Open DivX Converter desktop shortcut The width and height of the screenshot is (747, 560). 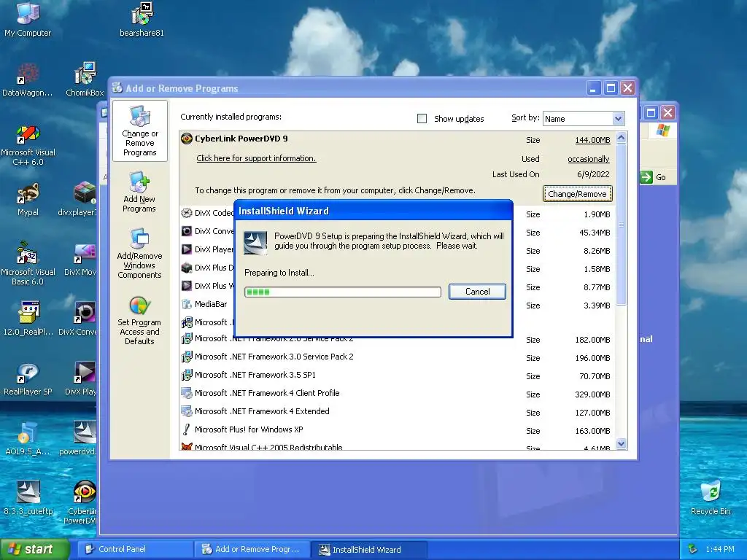coord(79,318)
